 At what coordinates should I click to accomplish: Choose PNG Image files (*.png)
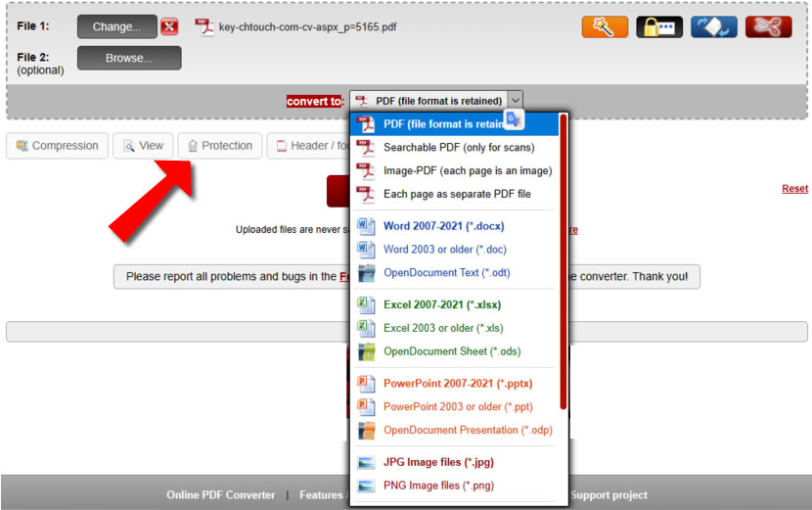[x=455, y=486]
